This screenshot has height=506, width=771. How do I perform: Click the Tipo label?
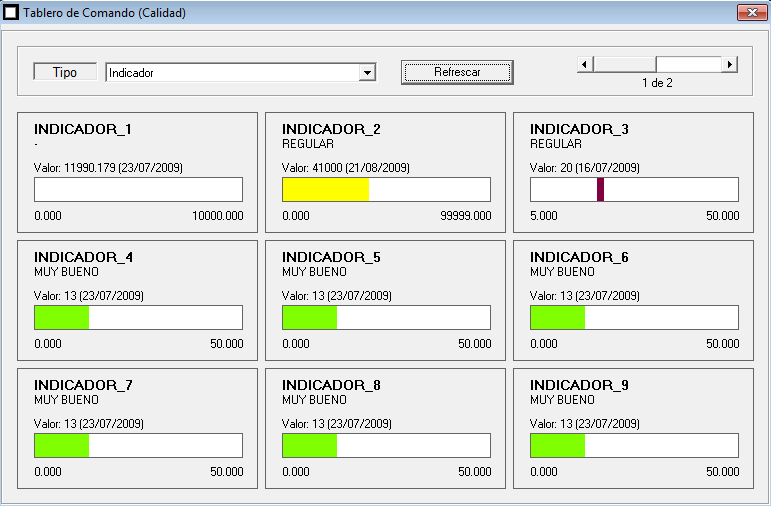pos(65,72)
